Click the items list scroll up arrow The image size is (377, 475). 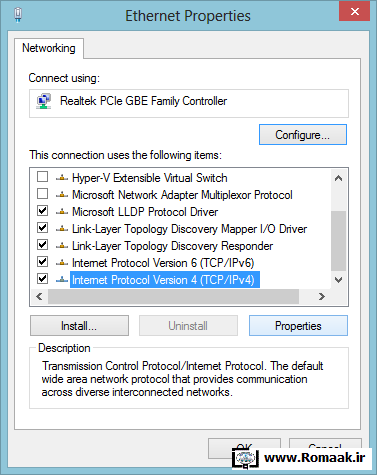coord(339,178)
